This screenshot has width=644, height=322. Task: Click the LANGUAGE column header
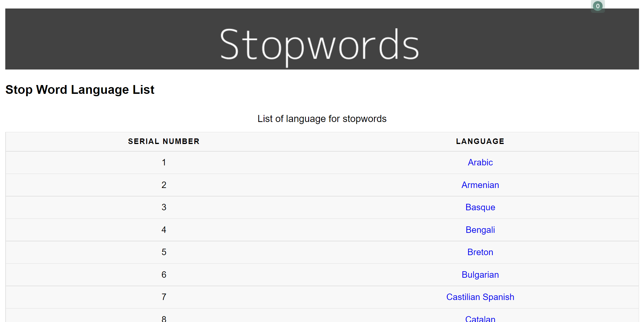tap(480, 141)
